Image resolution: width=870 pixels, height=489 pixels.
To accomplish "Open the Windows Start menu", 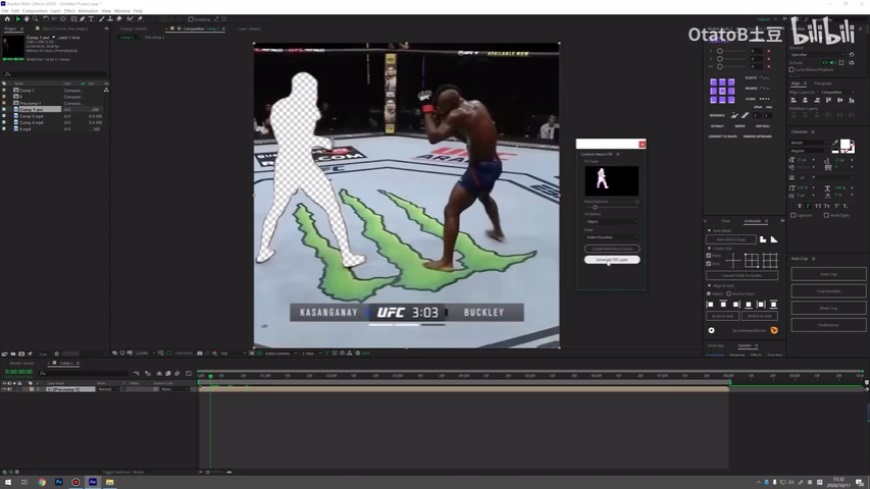I will point(8,482).
